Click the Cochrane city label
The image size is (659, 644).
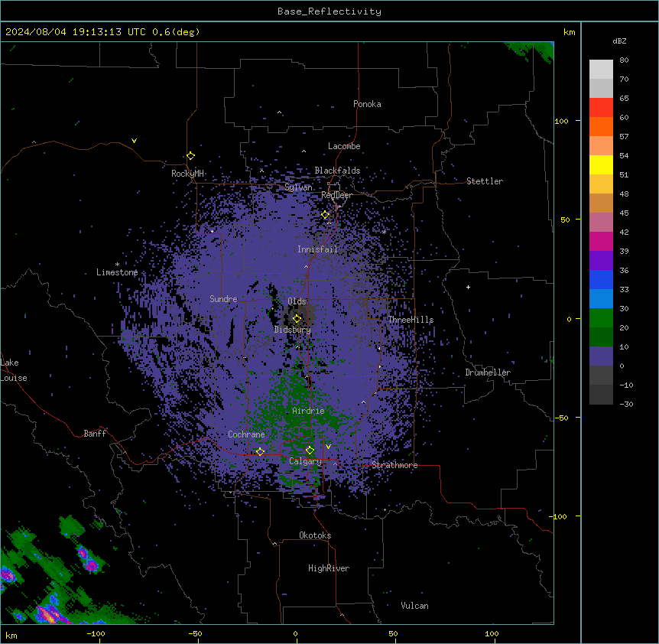click(246, 434)
